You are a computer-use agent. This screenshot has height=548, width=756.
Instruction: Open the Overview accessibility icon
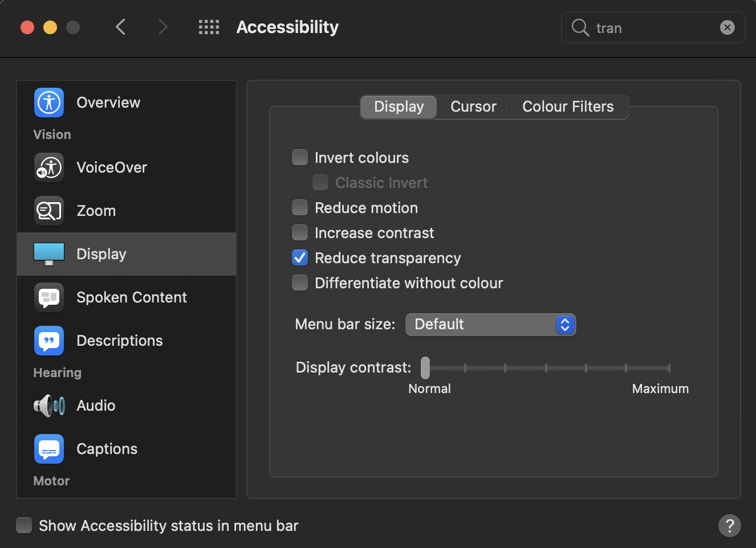coord(49,103)
